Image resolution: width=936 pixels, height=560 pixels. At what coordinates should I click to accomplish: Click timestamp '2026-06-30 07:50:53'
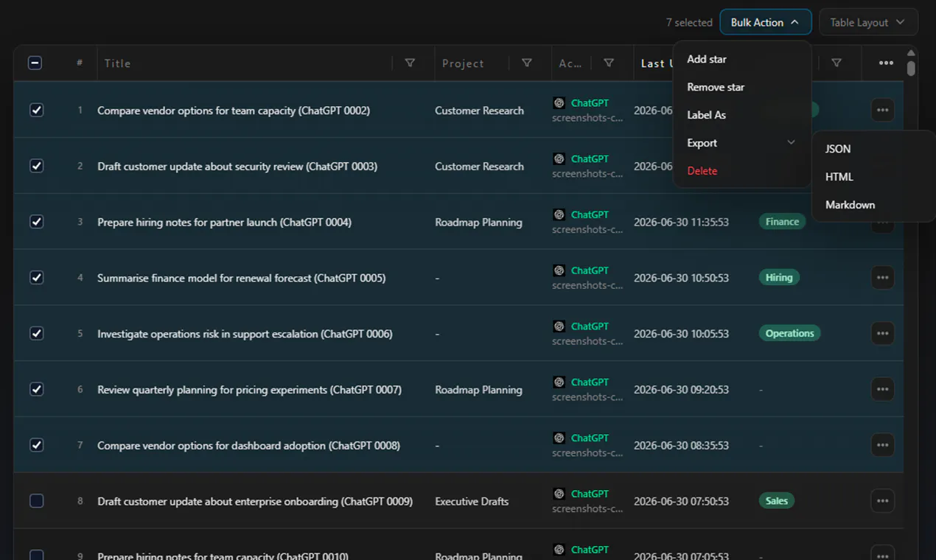point(681,501)
